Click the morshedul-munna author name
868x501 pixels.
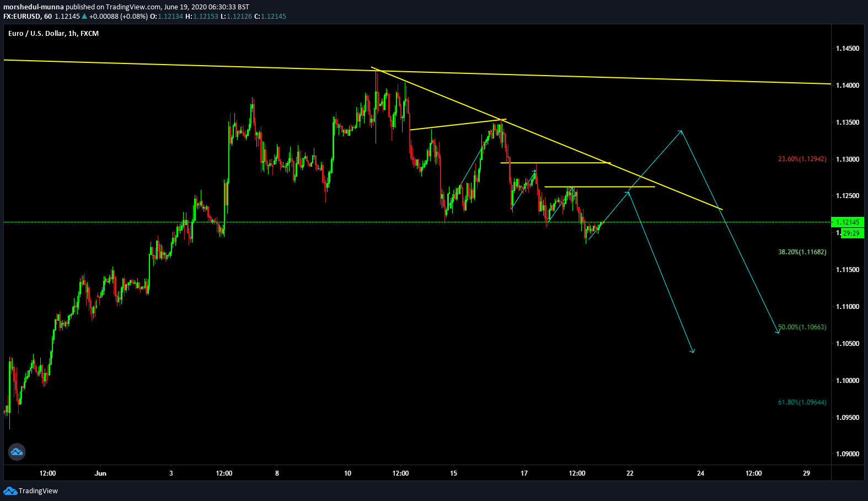point(33,7)
